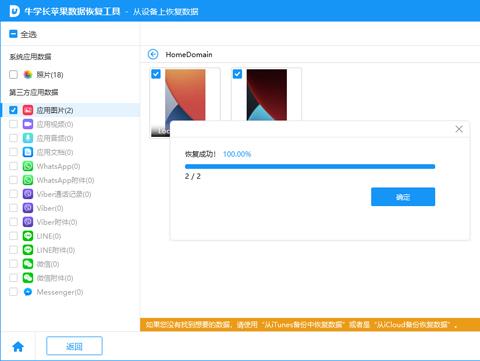
Task: Check the 应用视频(0) checkbox
Action: pyautogui.click(x=13, y=124)
